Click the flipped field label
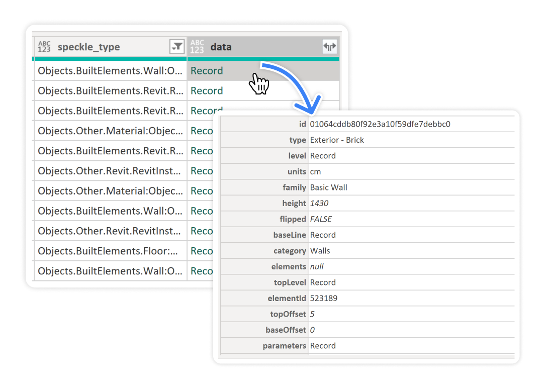Viewport: 544px width, 392px height. pos(293,219)
